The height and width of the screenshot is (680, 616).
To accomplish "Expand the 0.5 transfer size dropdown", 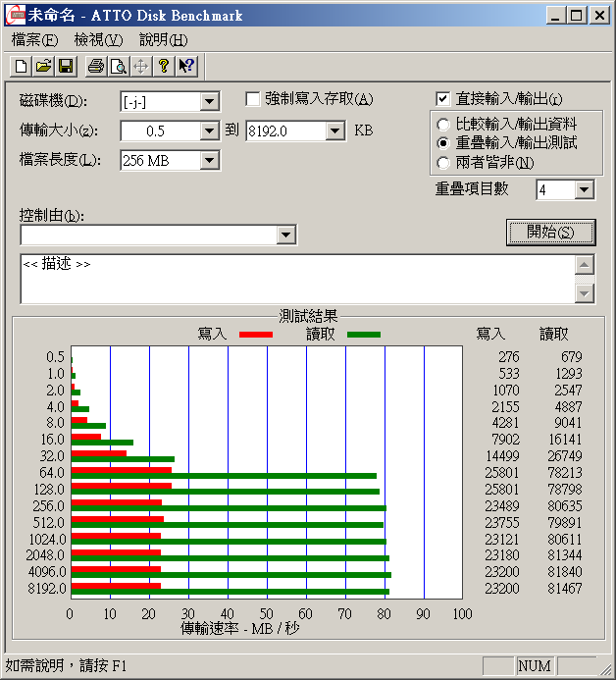I will click(x=209, y=131).
